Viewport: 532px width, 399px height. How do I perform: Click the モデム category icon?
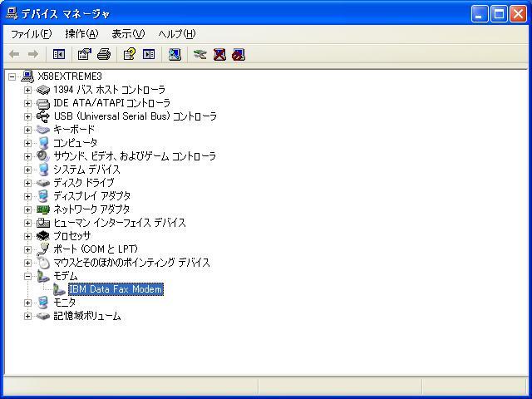[x=43, y=276]
